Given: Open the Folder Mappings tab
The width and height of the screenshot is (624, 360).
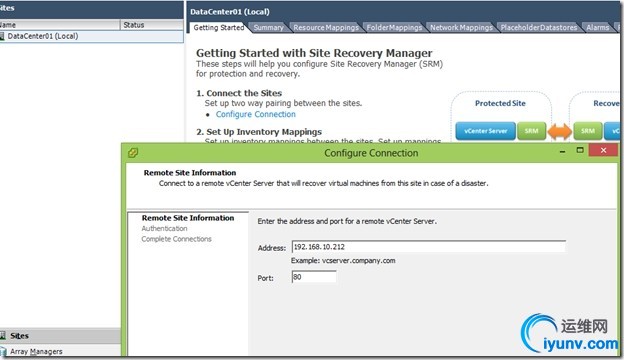Looking at the screenshot, I should [394, 27].
